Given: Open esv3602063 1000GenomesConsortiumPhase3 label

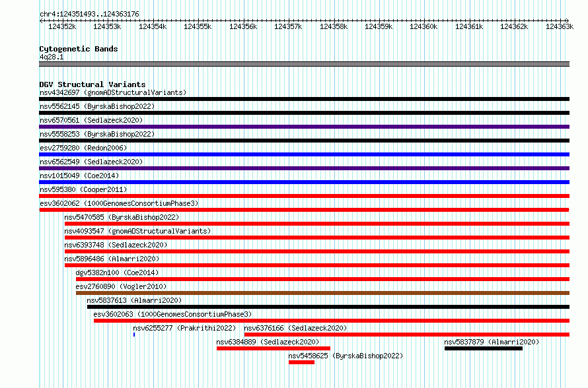Looking at the screenshot, I should click(173, 314).
